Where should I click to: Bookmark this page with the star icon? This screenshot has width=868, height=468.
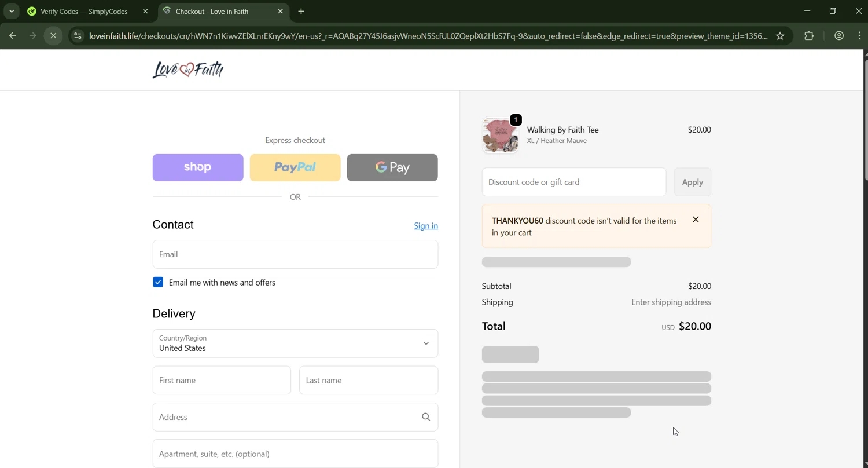pyautogui.click(x=780, y=36)
